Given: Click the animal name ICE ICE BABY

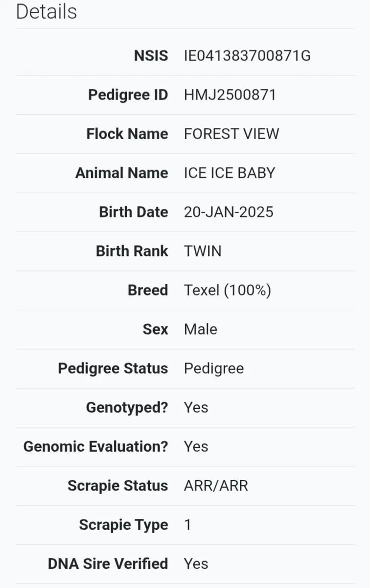Looking at the screenshot, I should [230, 173].
